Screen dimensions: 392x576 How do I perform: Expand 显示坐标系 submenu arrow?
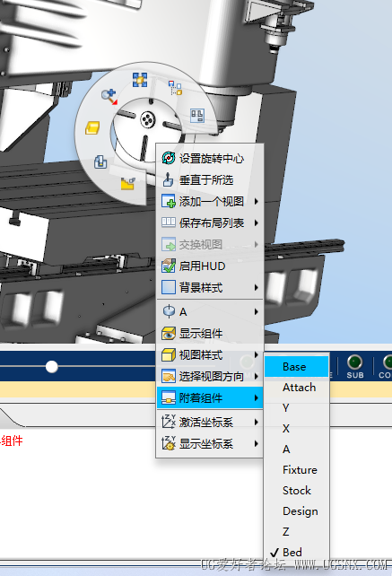tap(256, 444)
